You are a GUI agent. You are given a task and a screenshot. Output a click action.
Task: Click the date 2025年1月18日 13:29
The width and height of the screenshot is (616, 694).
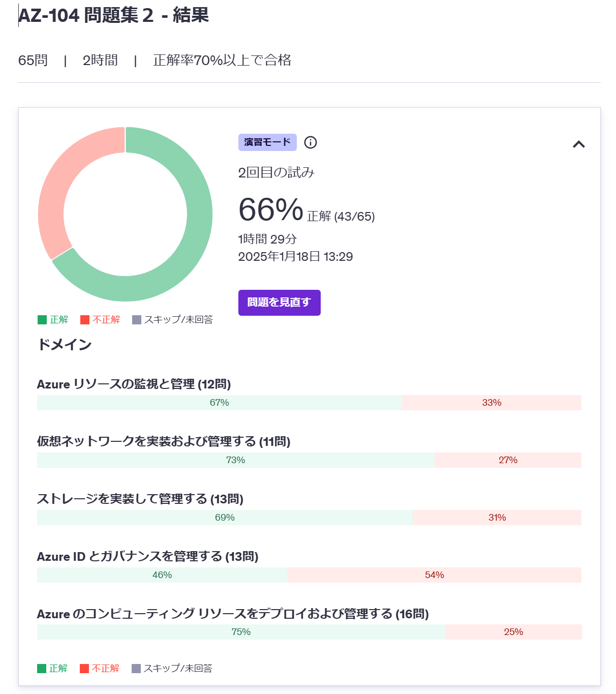click(x=296, y=257)
